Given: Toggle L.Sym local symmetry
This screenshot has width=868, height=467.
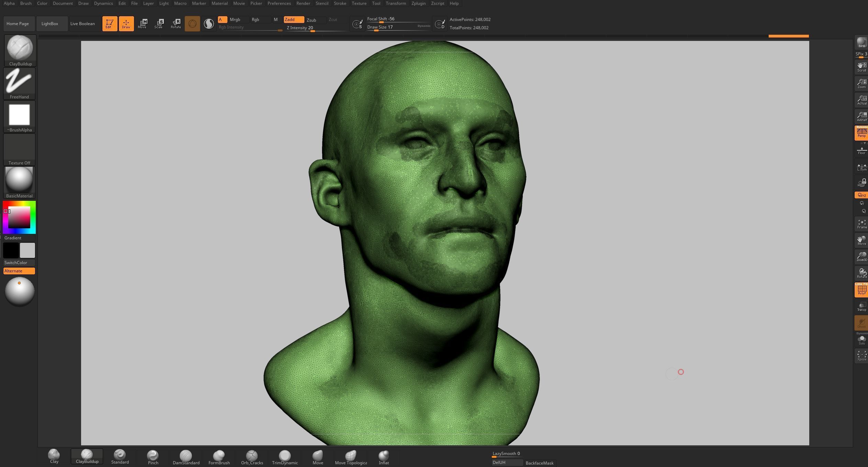Looking at the screenshot, I should [861, 167].
